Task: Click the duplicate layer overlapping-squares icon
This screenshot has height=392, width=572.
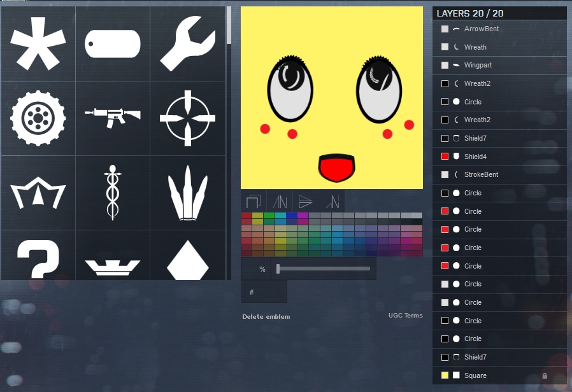Action: click(x=253, y=201)
